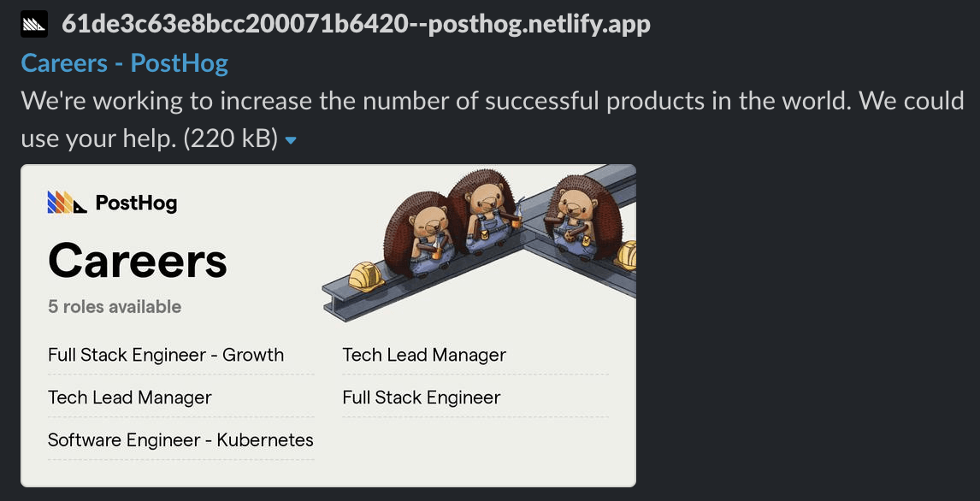Click the large "Careers" heading in preview
Screen dimensions: 980x501
(x=138, y=260)
